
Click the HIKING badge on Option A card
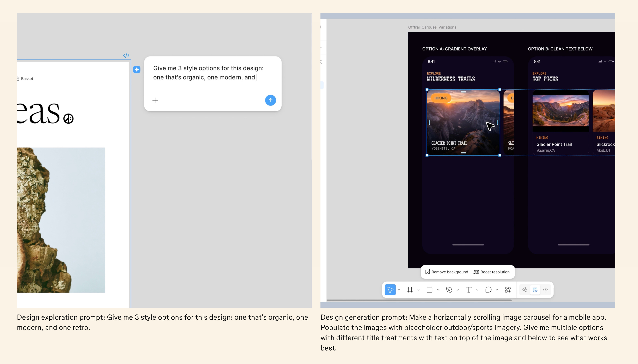click(x=441, y=98)
